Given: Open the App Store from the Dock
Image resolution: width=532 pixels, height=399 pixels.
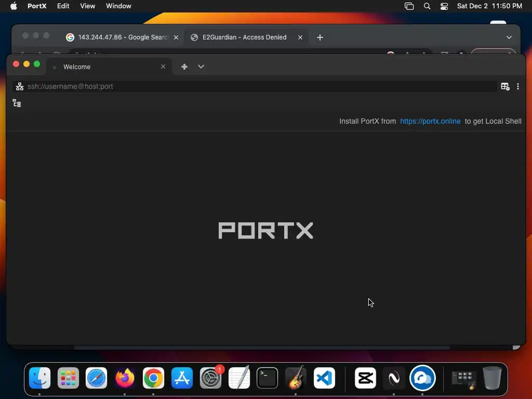Looking at the screenshot, I should click(182, 378).
